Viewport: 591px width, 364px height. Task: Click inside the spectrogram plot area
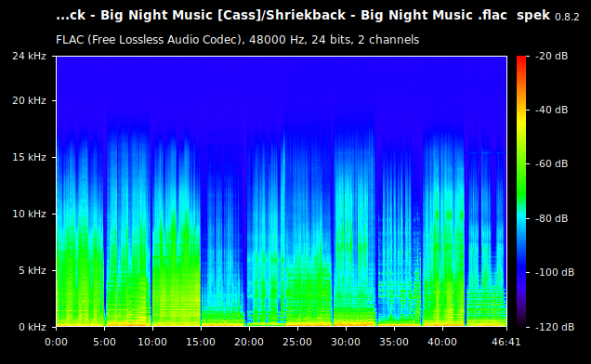tap(282, 191)
